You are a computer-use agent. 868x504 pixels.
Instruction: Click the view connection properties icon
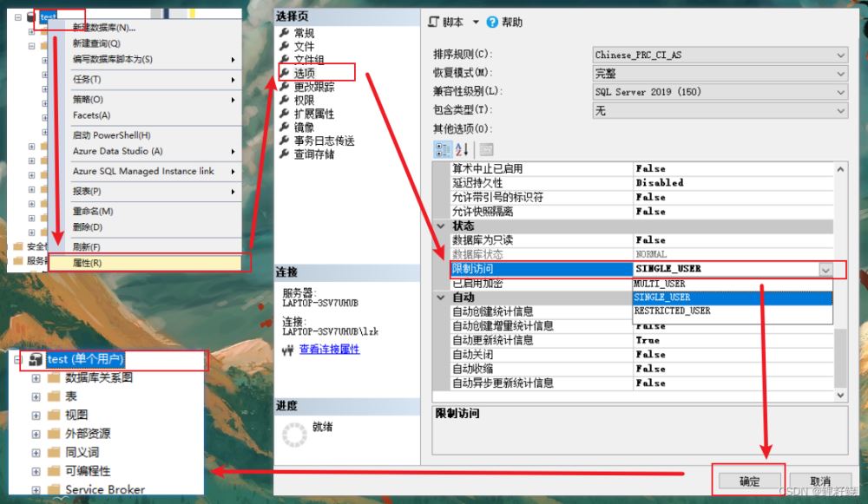coord(288,350)
